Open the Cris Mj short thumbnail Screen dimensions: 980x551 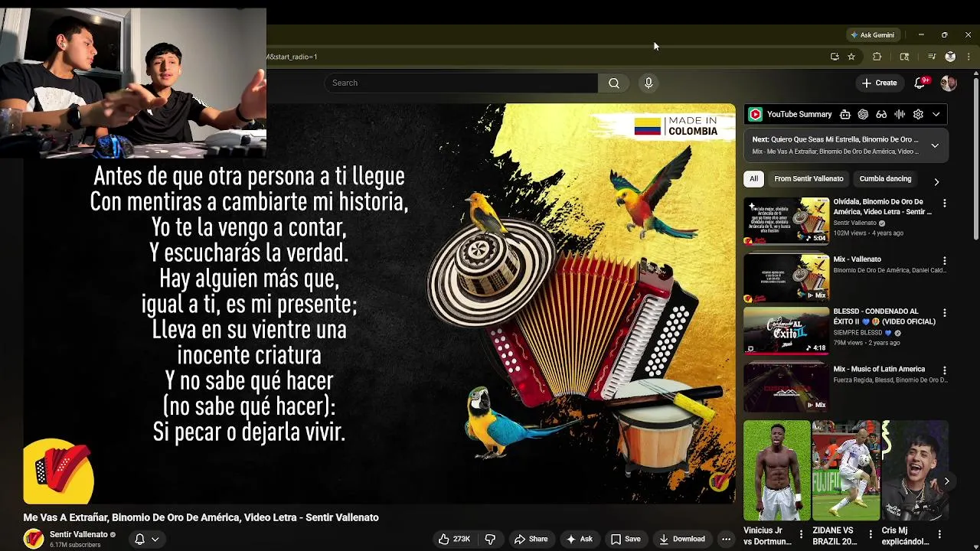[x=915, y=470]
